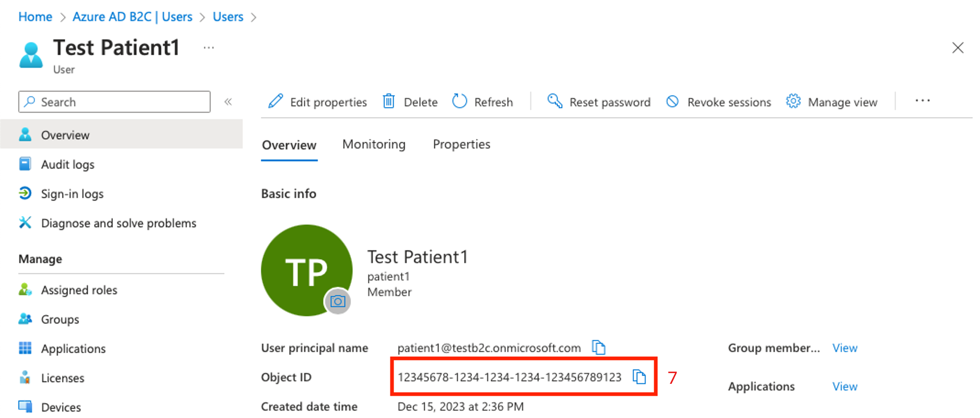
Task: Click the Reset password icon
Action: 553,102
